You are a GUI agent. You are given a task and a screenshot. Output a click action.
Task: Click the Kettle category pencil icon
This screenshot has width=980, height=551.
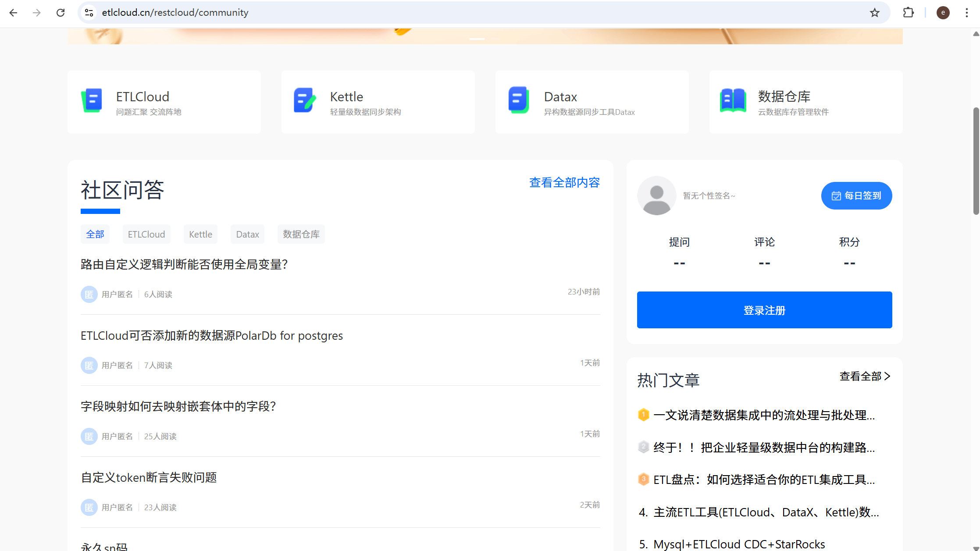[305, 100]
